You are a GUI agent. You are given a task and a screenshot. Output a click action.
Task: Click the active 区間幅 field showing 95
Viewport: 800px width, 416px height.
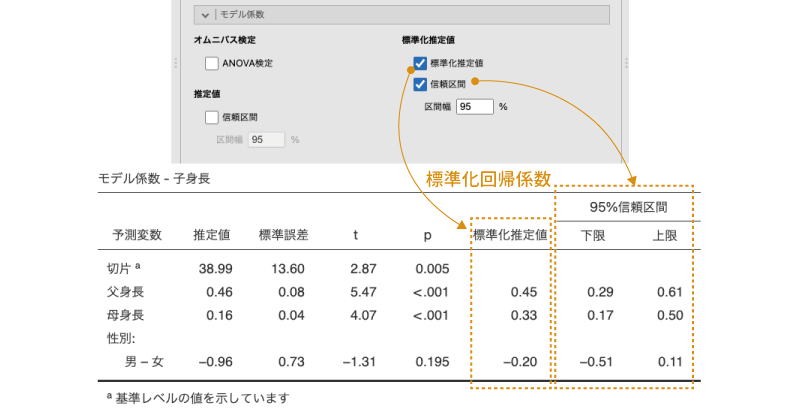(474, 106)
